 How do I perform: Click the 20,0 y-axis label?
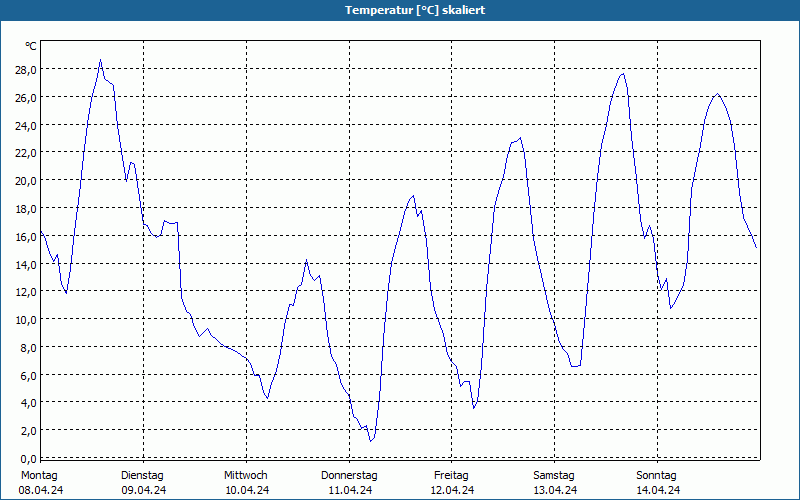[26, 181]
